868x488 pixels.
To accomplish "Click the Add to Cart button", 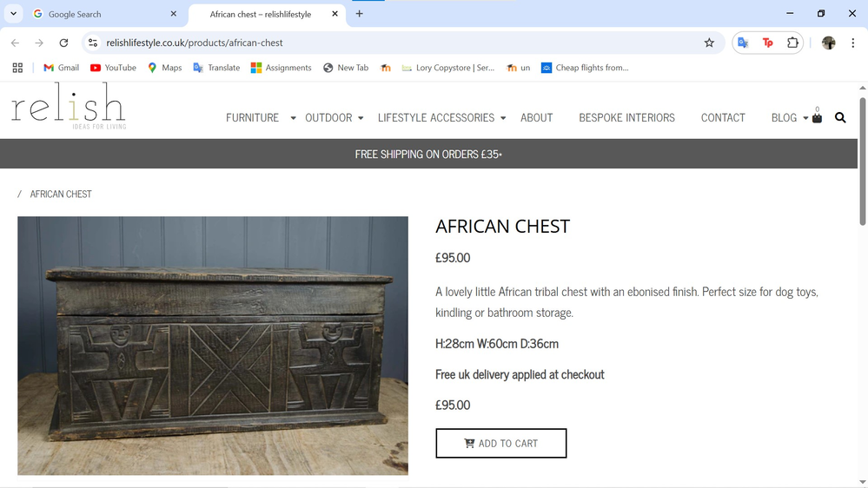I will click(500, 443).
